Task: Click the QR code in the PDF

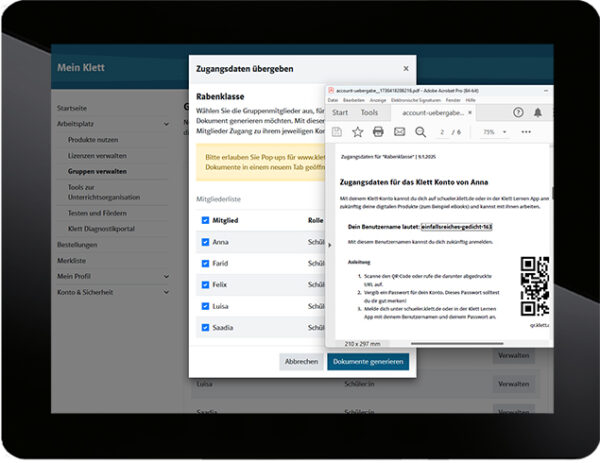Action: [x=535, y=286]
